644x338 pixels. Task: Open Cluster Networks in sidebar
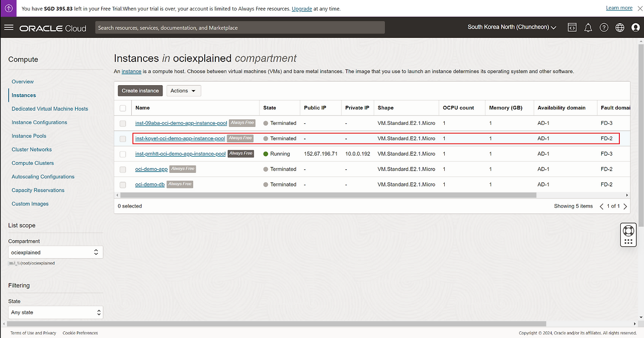pos(32,150)
